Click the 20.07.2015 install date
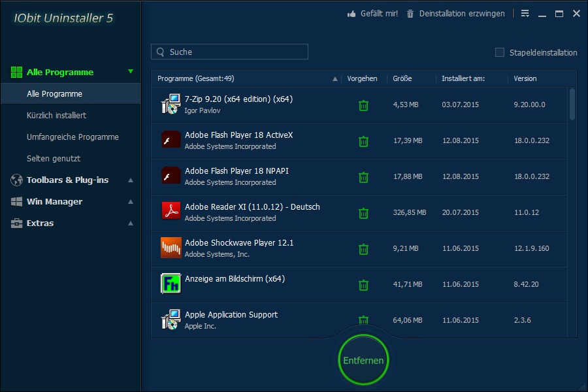Screen dimensions: 588x392 tap(461, 212)
